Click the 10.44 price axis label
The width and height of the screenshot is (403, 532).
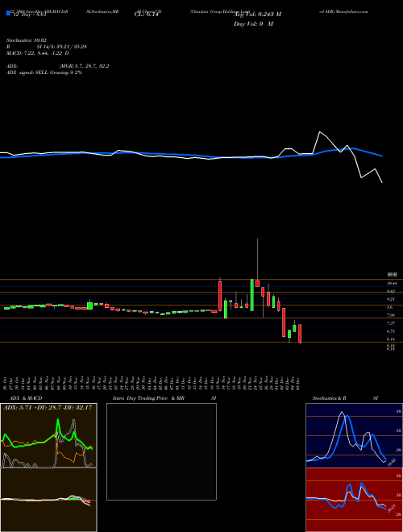[391, 283]
